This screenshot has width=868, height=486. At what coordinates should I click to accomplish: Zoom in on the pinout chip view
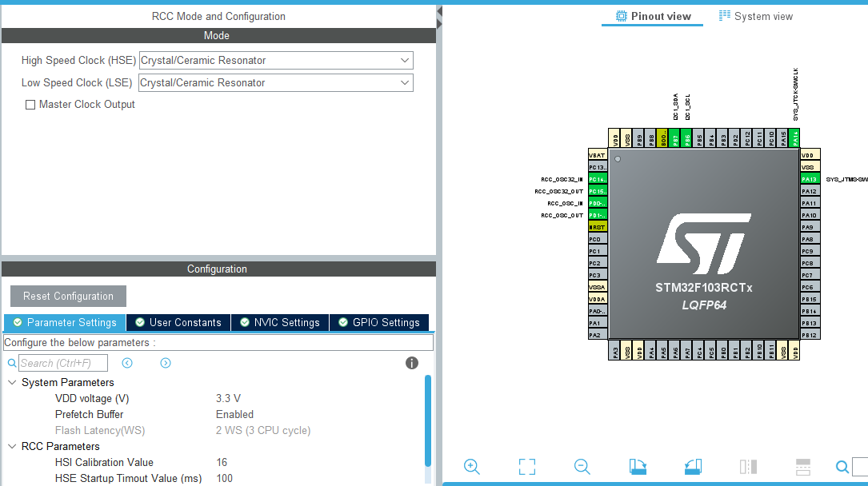click(472, 467)
